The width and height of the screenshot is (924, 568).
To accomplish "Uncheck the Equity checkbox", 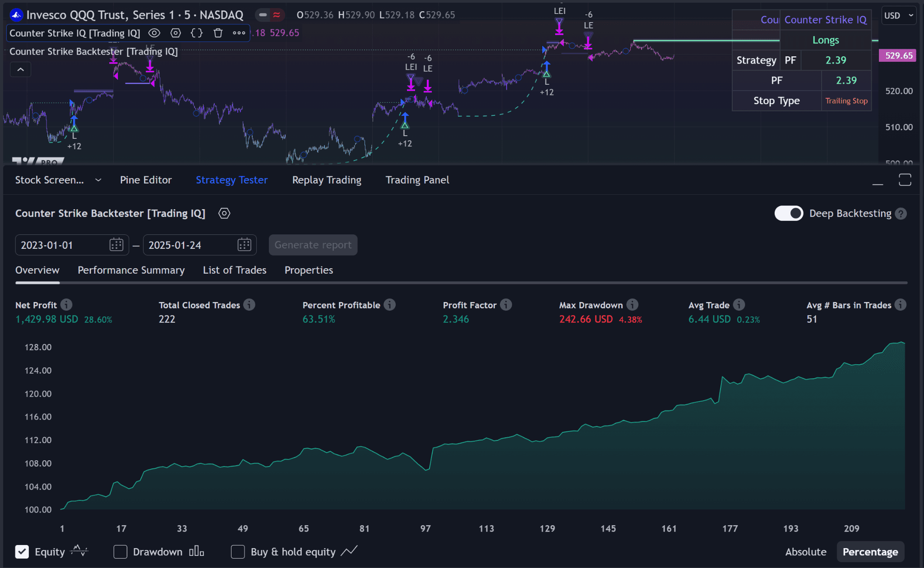I will click(22, 552).
